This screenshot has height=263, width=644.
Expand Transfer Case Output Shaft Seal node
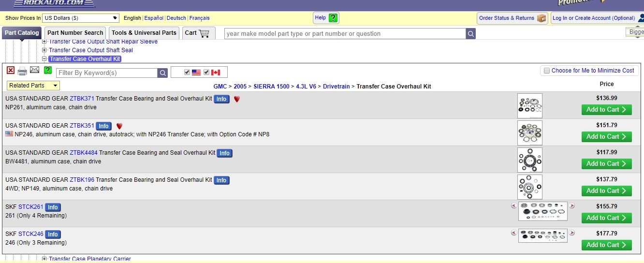coord(44,50)
